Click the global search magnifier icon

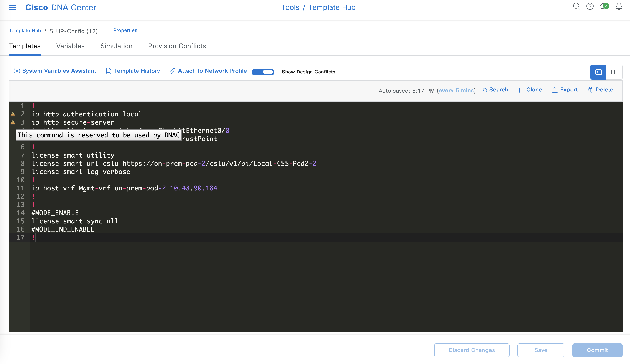[x=576, y=6]
